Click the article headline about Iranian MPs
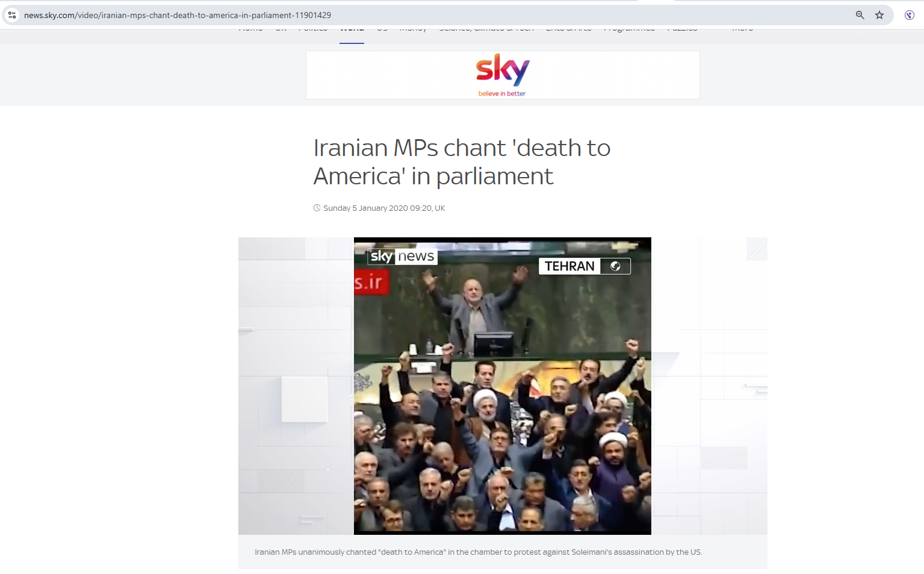 (462, 162)
